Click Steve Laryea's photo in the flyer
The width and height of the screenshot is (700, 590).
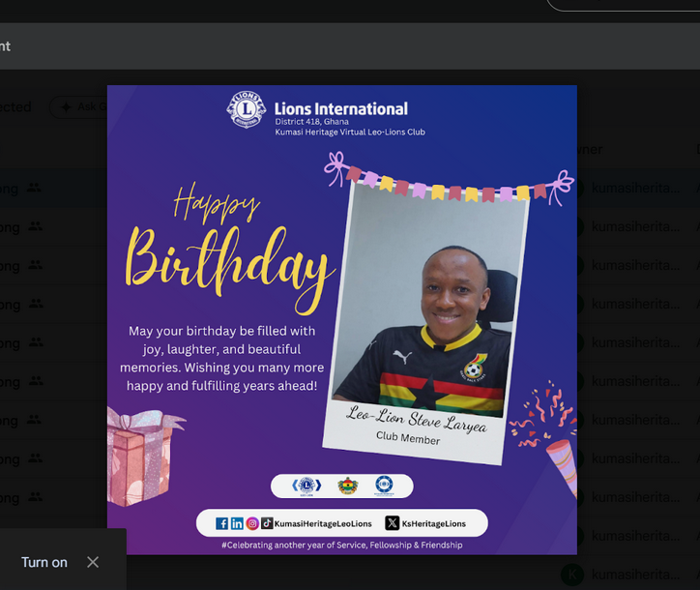pos(427,300)
